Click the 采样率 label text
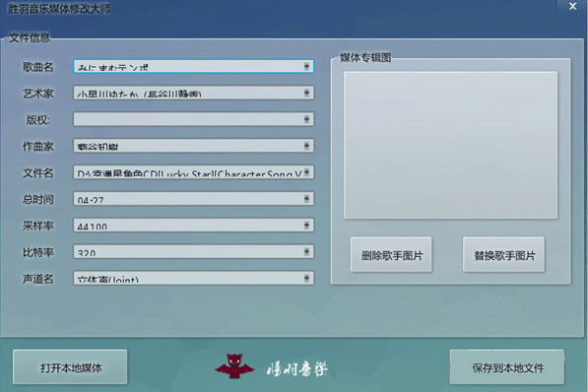 click(x=37, y=226)
